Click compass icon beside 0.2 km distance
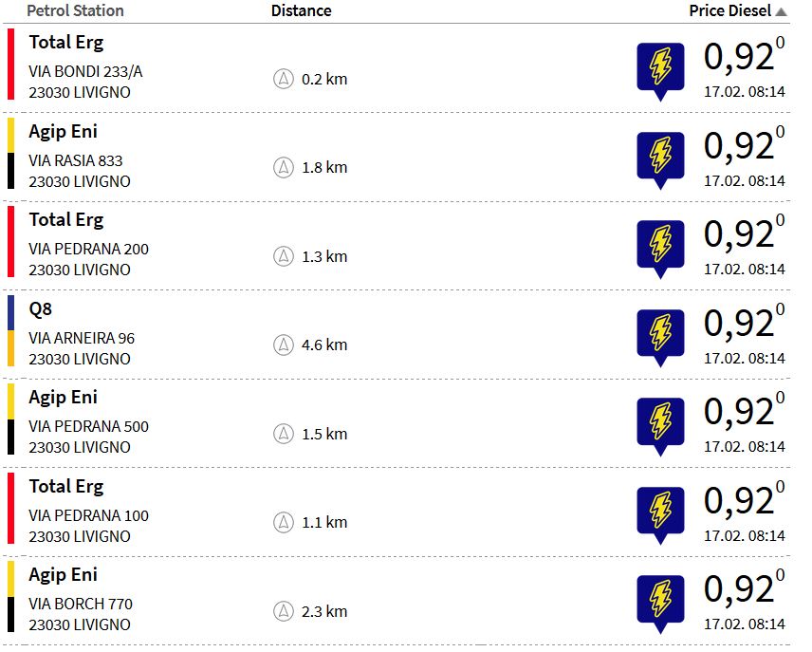 283,79
